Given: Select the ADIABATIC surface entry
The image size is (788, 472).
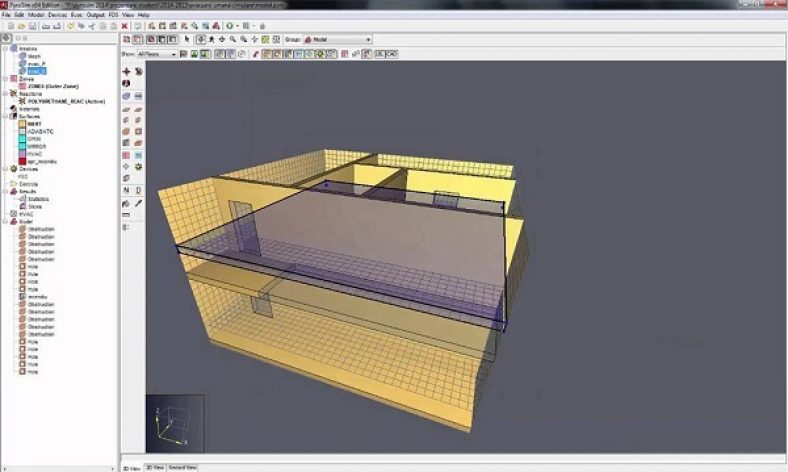Looking at the screenshot, I should point(40,131).
